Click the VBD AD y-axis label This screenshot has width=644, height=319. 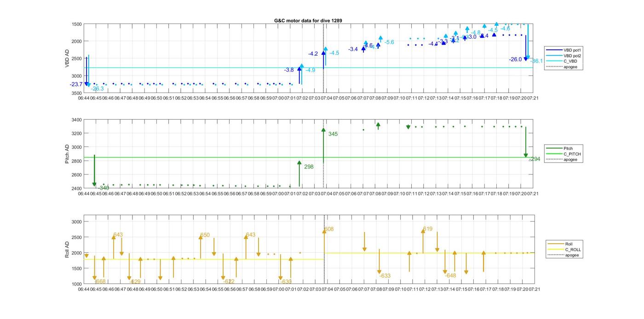(67, 58)
